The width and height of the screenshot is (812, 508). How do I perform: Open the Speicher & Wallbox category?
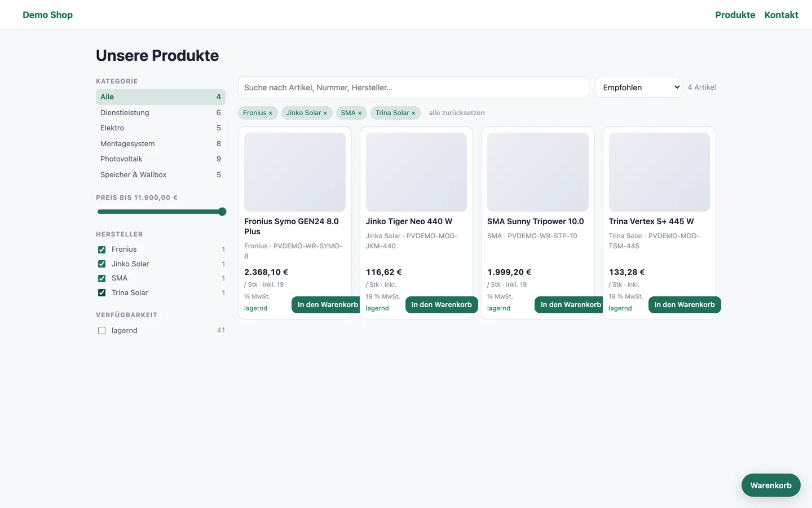point(161,174)
